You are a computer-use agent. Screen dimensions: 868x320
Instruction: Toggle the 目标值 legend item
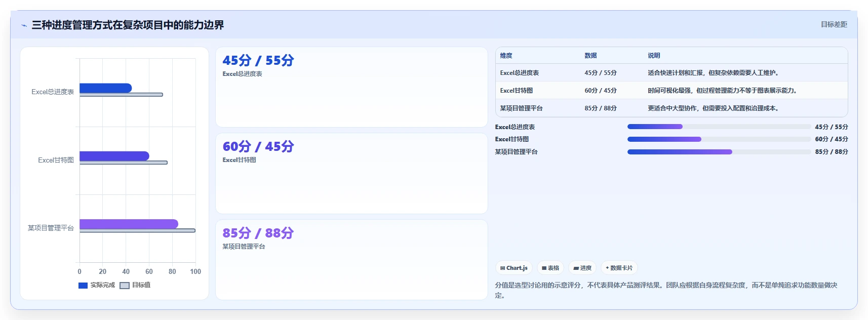tap(135, 285)
